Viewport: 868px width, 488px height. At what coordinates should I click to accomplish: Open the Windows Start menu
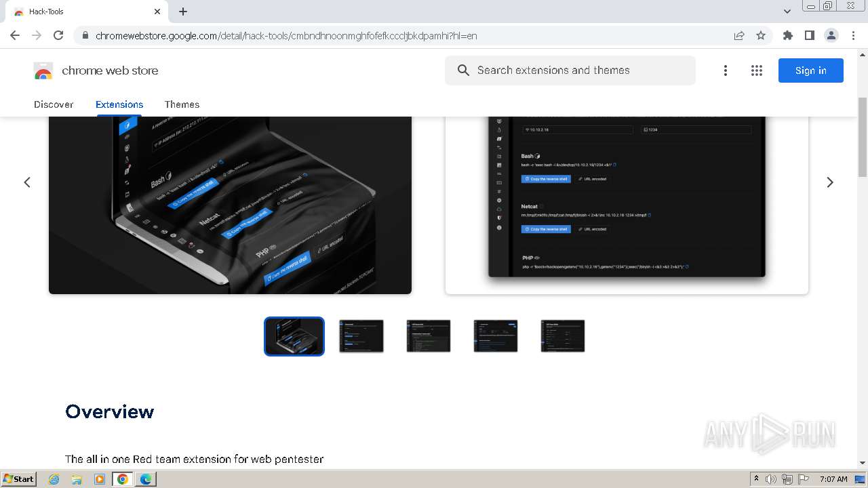pos(18,479)
